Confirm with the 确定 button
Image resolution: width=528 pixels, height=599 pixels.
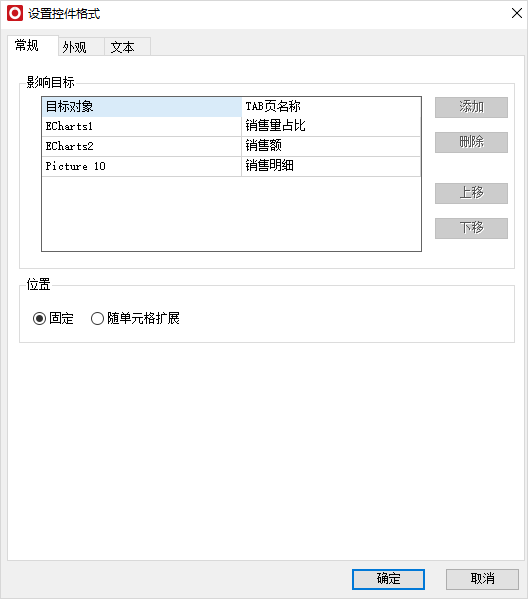388,579
